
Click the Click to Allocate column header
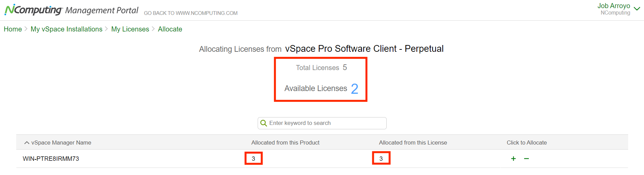526,143
